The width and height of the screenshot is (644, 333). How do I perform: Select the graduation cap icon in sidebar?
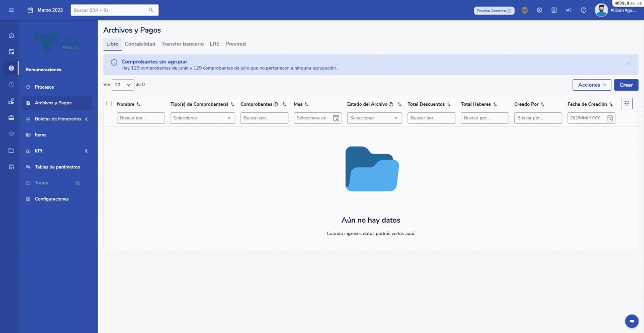pyautogui.click(x=11, y=134)
